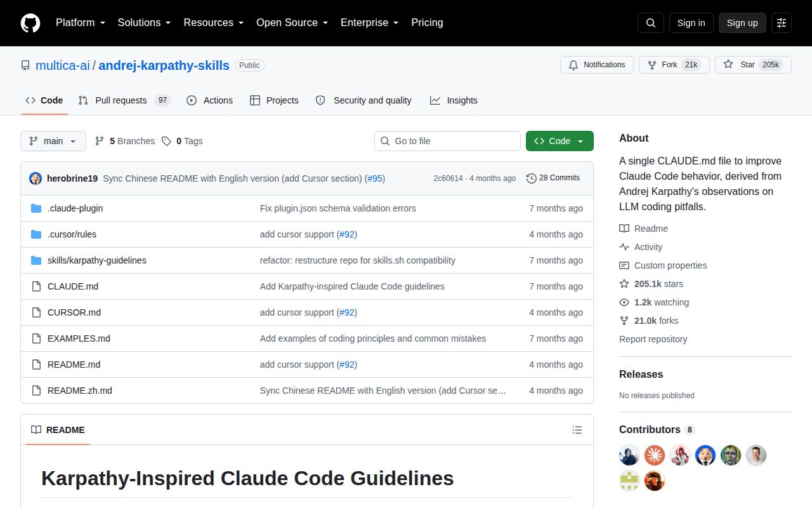Open the multica-ai owner link
Viewport: 812px width, 508px height.
pos(63,65)
